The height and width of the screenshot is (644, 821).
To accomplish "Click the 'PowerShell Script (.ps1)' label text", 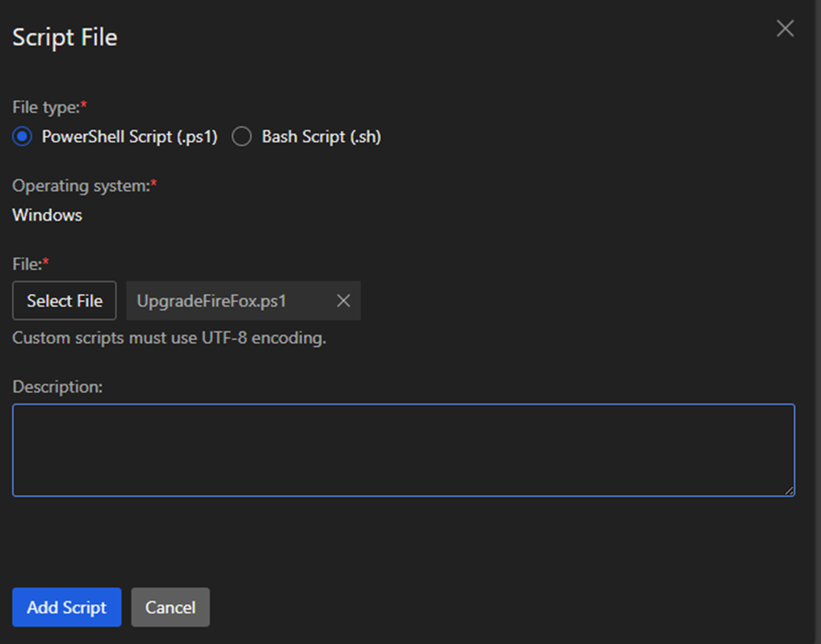I will tap(129, 137).
